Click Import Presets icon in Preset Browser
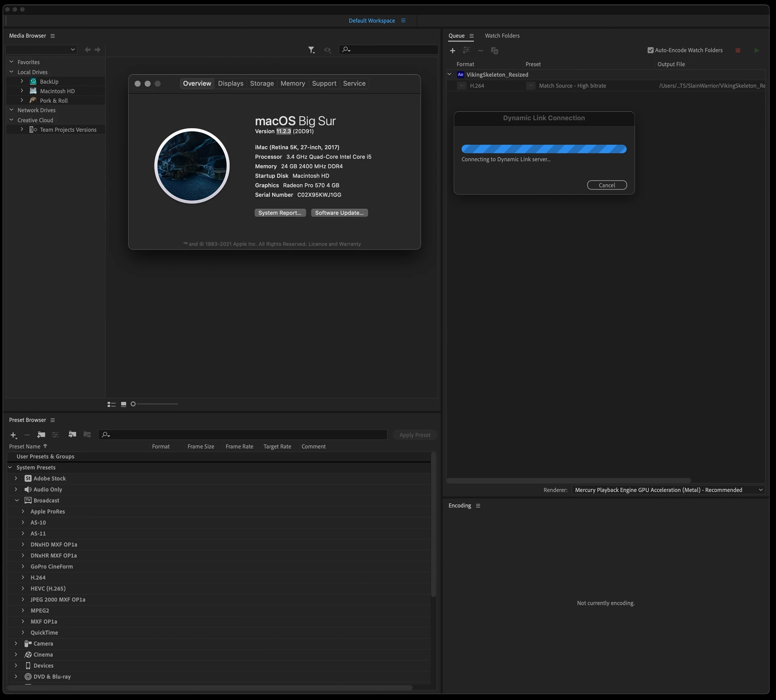The width and height of the screenshot is (776, 700). coord(72,434)
